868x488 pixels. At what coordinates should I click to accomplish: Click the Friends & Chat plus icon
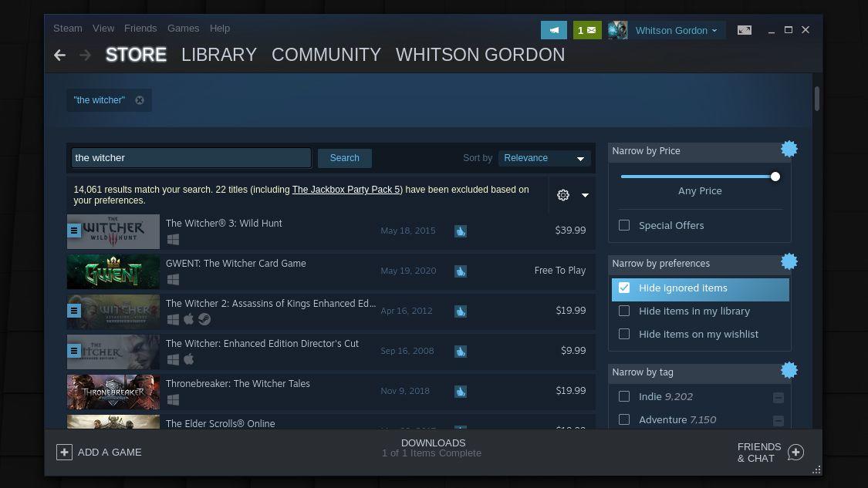coord(795,453)
